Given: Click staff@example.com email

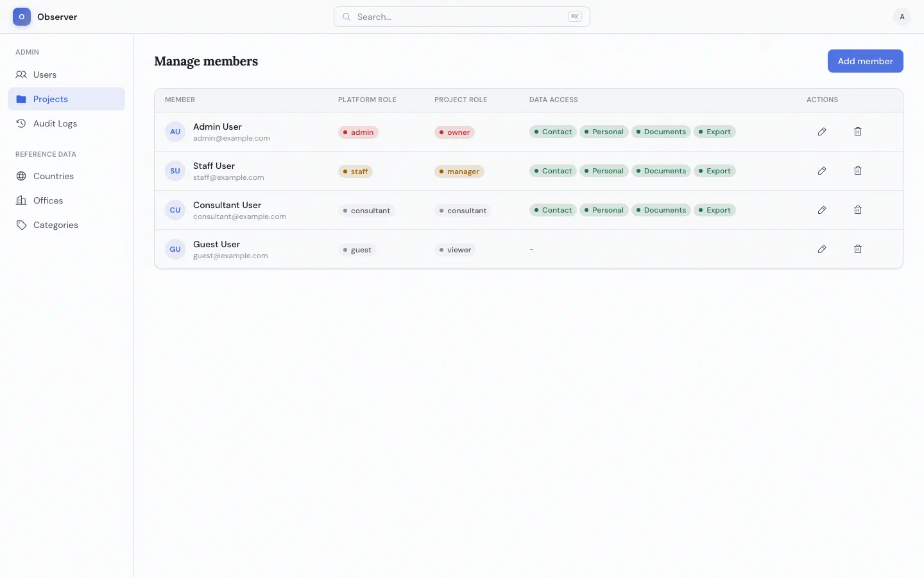Looking at the screenshot, I should pyautogui.click(x=228, y=177).
